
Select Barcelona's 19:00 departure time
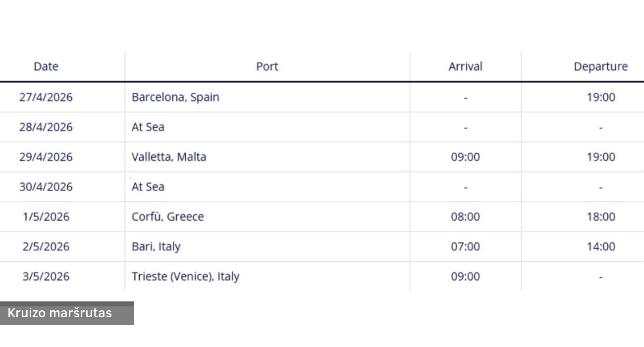601,97
